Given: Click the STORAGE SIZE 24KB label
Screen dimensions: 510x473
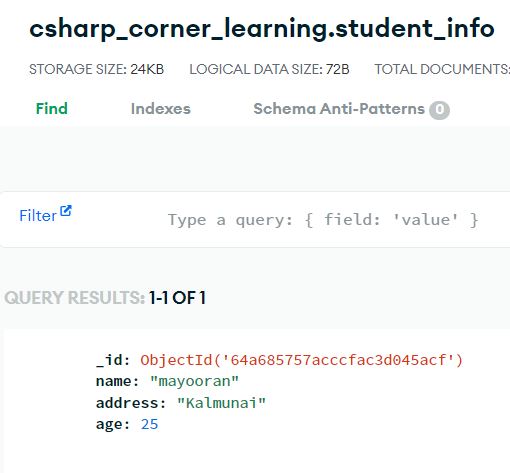Looking at the screenshot, I should (x=97, y=69).
